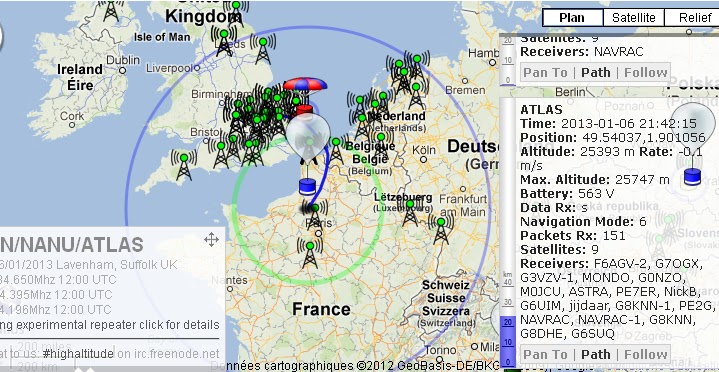Viewport: 719px width, 372px height.
Task: Click the Time 2013-01-06 21:42:15 line
Action: click(608, 123)
